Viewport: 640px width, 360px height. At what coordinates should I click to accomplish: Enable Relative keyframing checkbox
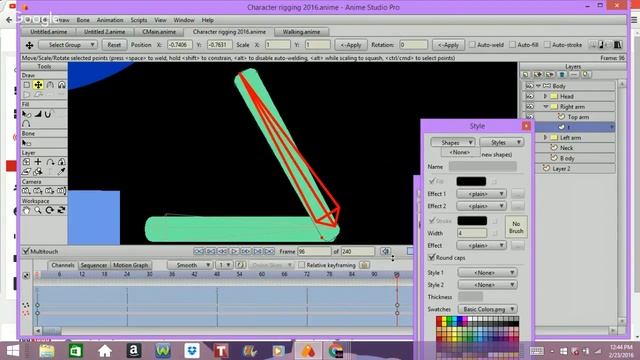(x=302, y=265)
